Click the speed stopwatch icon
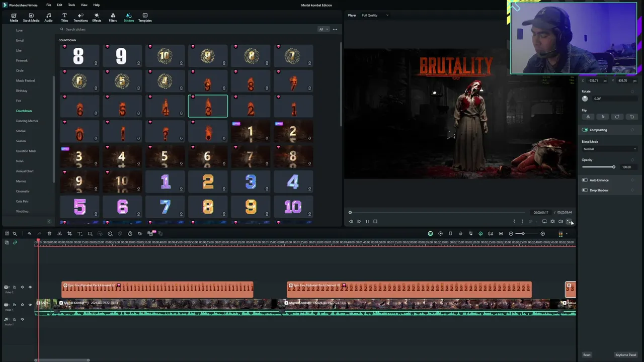The height and width of the screenshot is (362, 644). click(130, 233)
